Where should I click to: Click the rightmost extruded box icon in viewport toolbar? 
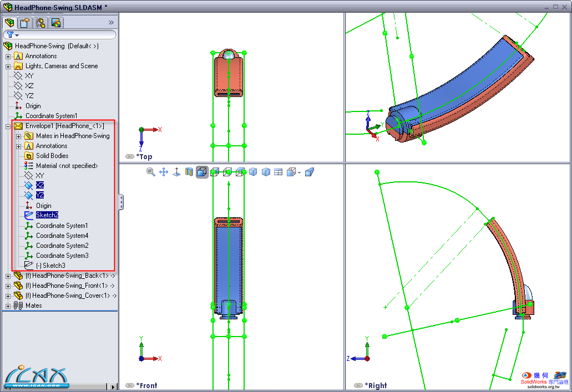[x=310, y=172]
